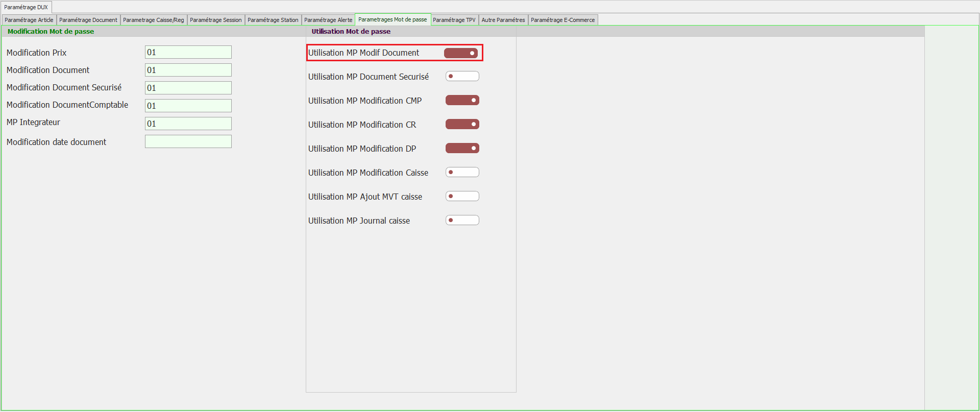Show the Paramétrage Alerte tab
Image resolution: width=980 pixels, height=412 pixels.
click(328, 20)
